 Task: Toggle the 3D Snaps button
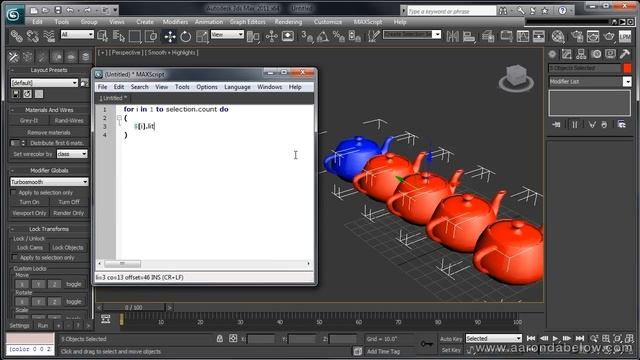[307, 36]
